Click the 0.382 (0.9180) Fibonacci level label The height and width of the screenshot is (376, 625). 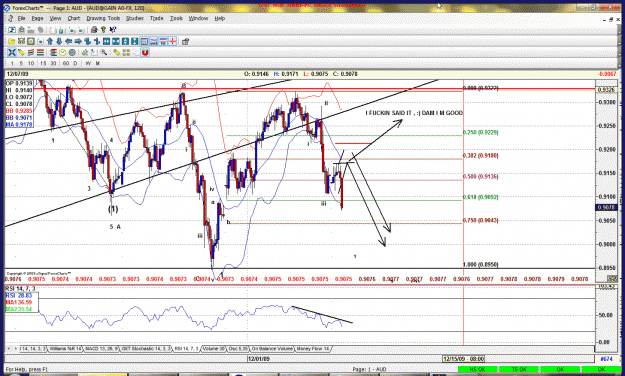[x=480, y=156]
